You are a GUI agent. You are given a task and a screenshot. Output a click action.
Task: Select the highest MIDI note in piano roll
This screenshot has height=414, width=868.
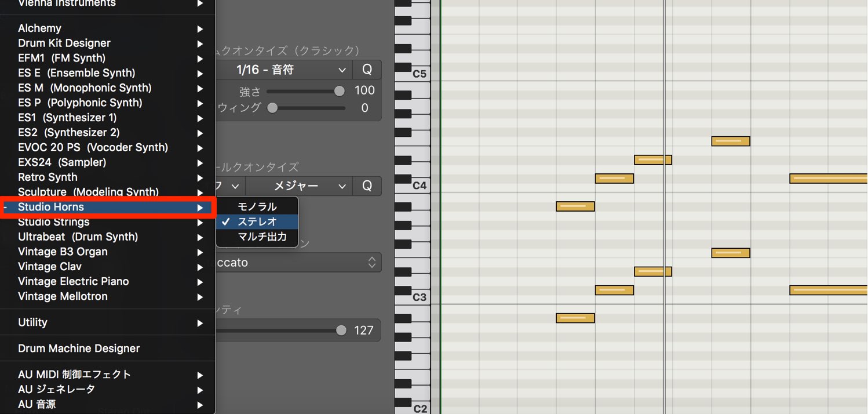[731, 141]
